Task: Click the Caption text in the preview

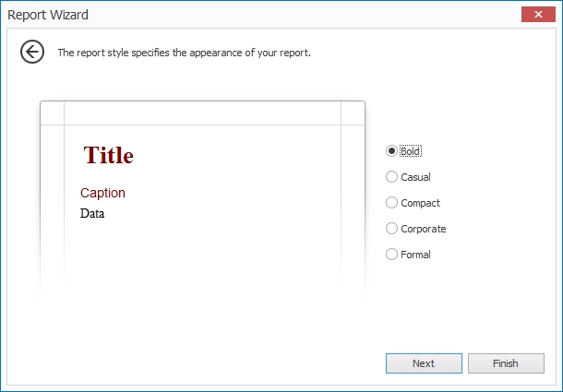Action: pos(102,193)
